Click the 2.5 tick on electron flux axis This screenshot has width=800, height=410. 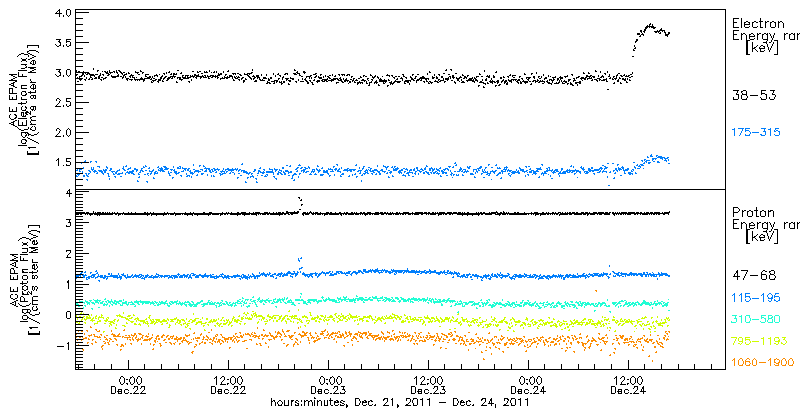[x=62, y=102]
